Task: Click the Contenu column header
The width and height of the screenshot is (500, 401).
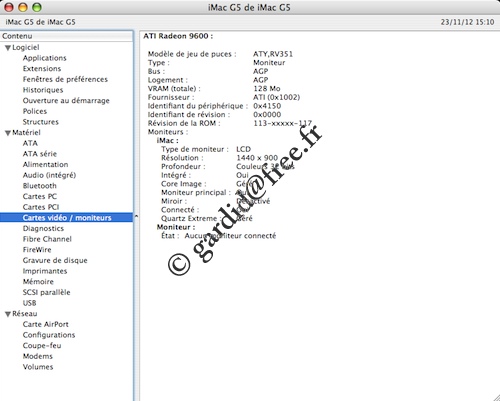Action: [67, 36]
